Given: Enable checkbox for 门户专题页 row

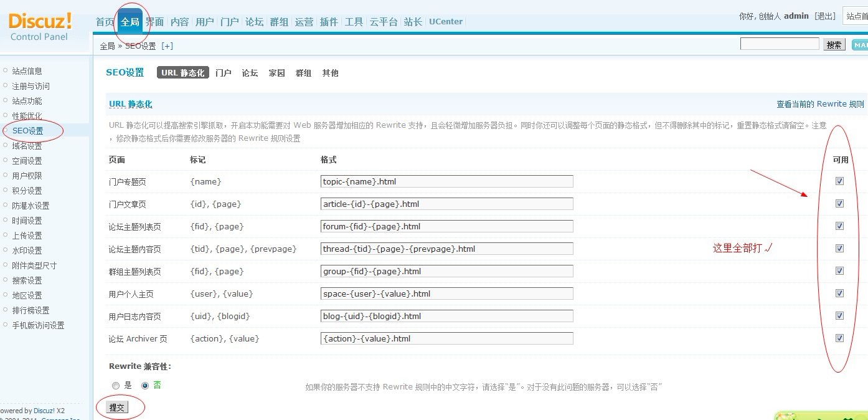Looking at the screenshot, I should point(839,181).
